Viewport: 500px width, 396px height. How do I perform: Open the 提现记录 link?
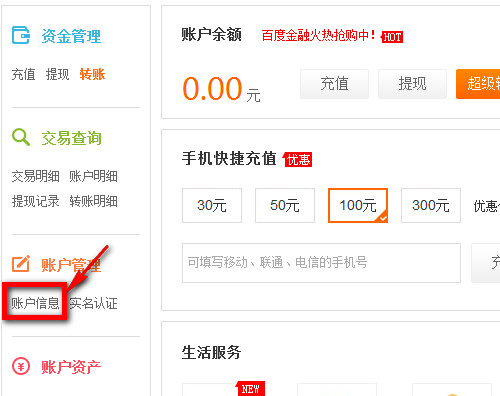pyautogui.click(x=35, y=201)
